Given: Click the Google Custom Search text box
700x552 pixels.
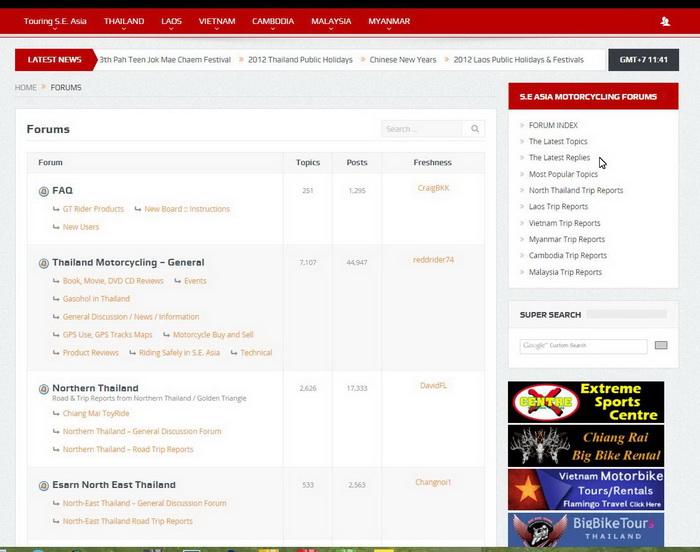Looking at the screenshot, I should pyautogui.click(x=583, y=346).
